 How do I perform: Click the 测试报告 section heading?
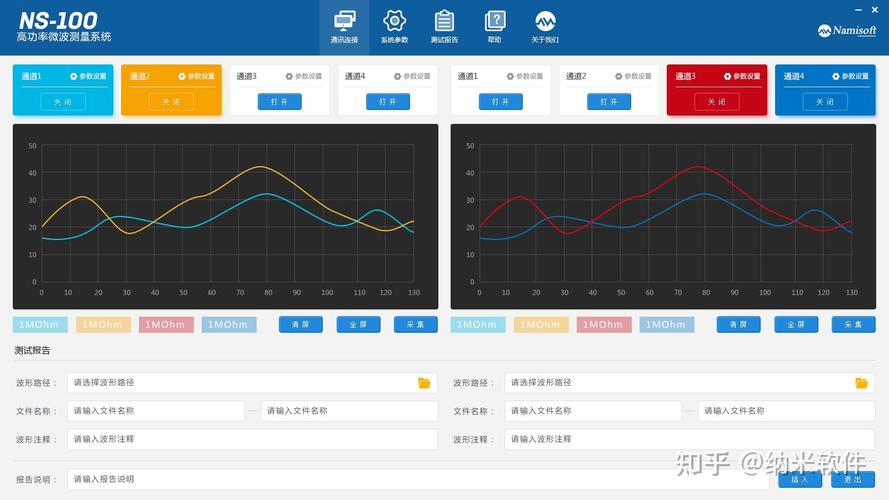click(32, 350)
